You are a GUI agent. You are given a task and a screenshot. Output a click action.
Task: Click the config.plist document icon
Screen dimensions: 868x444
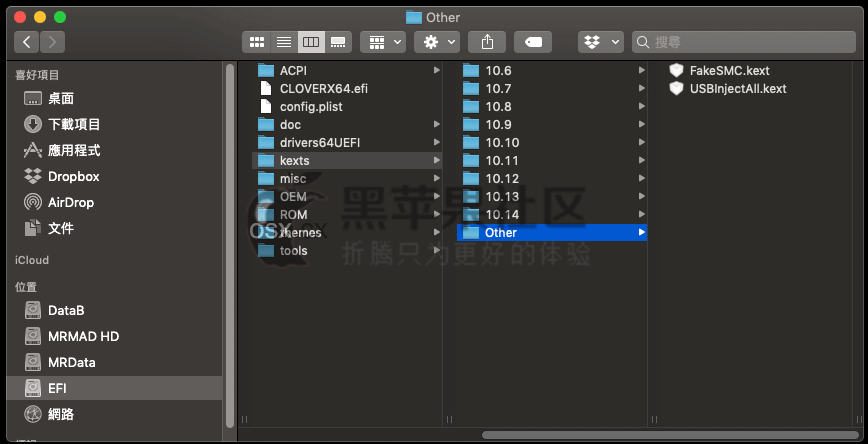tap(266, 106)
